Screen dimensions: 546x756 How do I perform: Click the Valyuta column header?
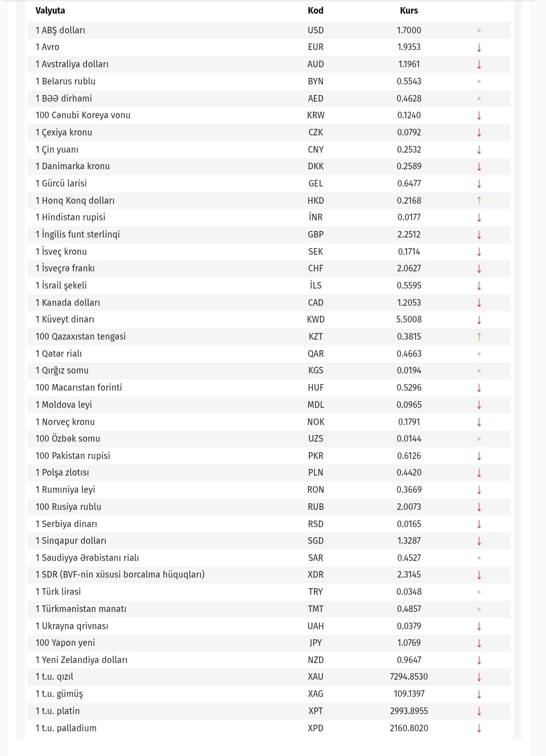click(x=50, y=11)
